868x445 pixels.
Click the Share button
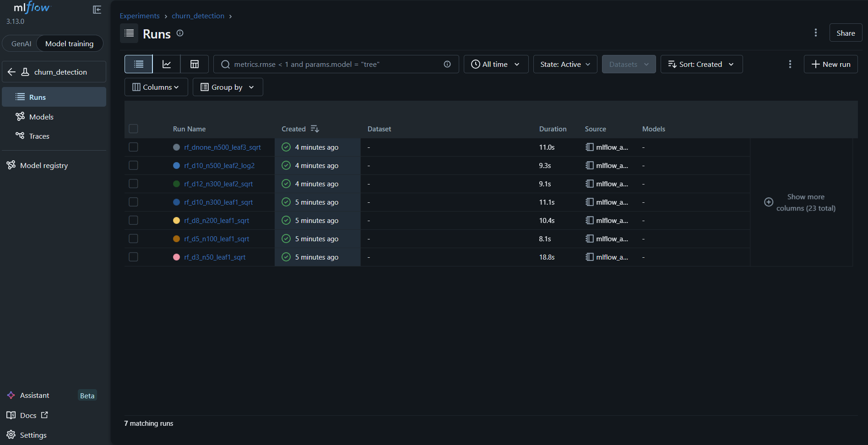click(846, 33)
